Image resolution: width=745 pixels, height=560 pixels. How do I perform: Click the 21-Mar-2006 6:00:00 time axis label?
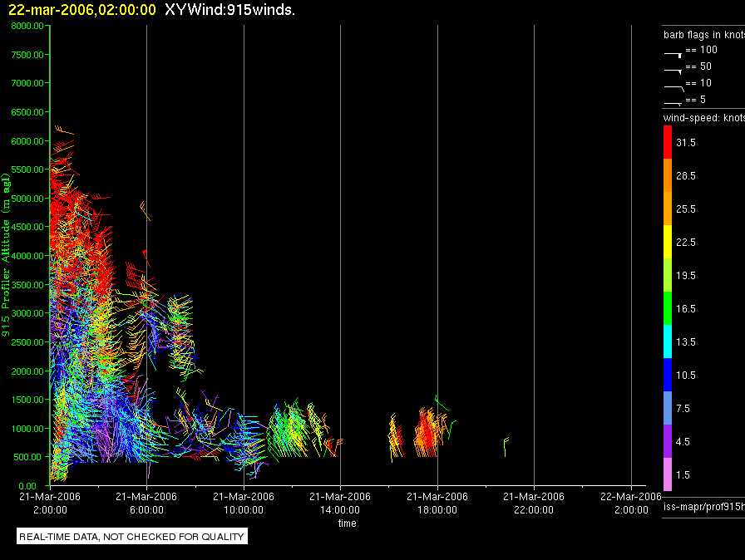pos(146,503)
